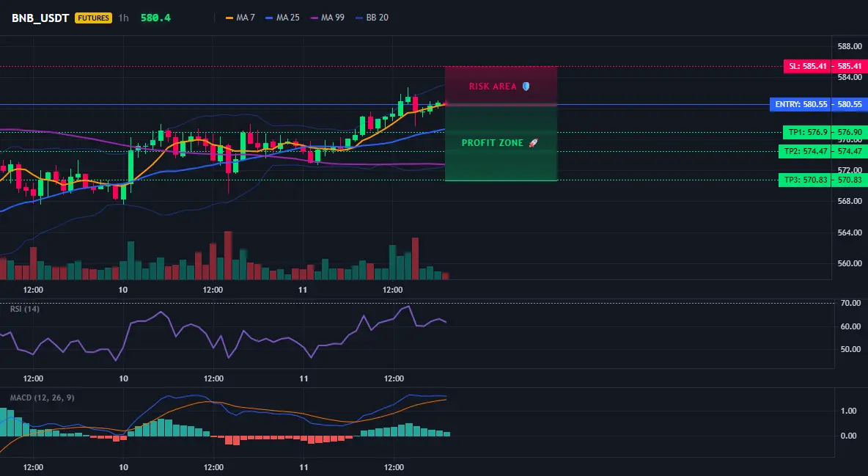The height and width of the screenshot is (476, 868).
Task: Open the 1h interval selector
Action: pos(123,18)
